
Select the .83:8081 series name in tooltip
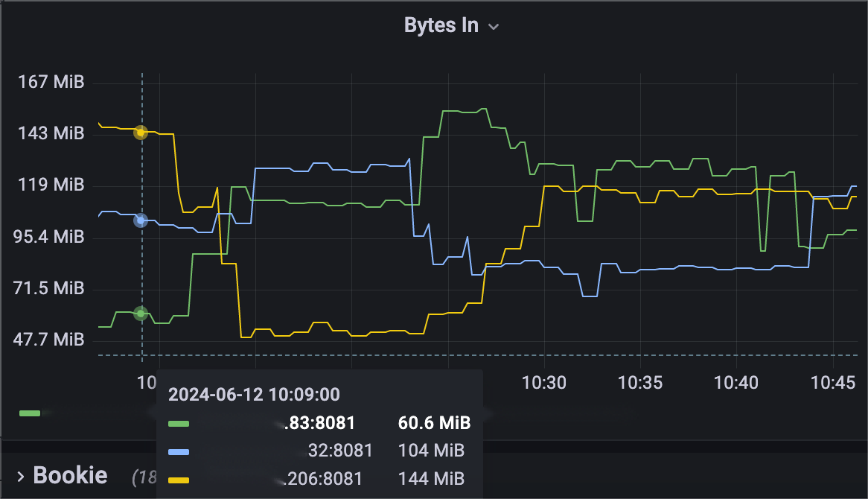tap(321, 424)
